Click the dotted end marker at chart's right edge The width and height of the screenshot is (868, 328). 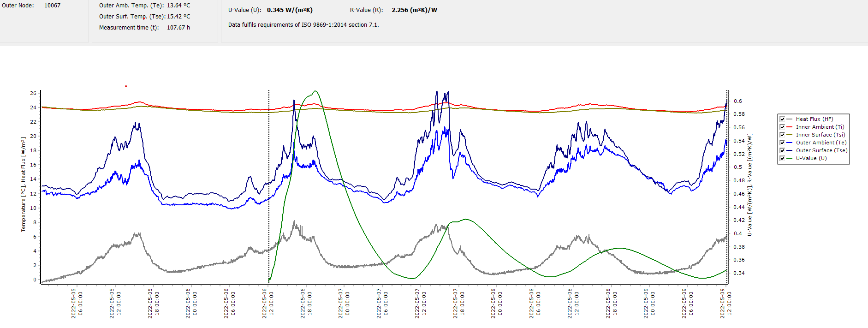click(x=728, y=185)
